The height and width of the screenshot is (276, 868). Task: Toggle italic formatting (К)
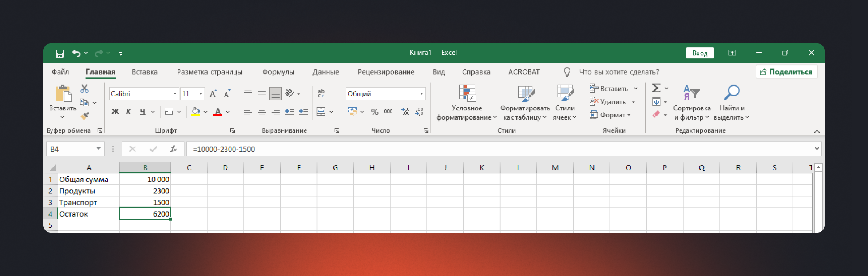tap(128, 112)
